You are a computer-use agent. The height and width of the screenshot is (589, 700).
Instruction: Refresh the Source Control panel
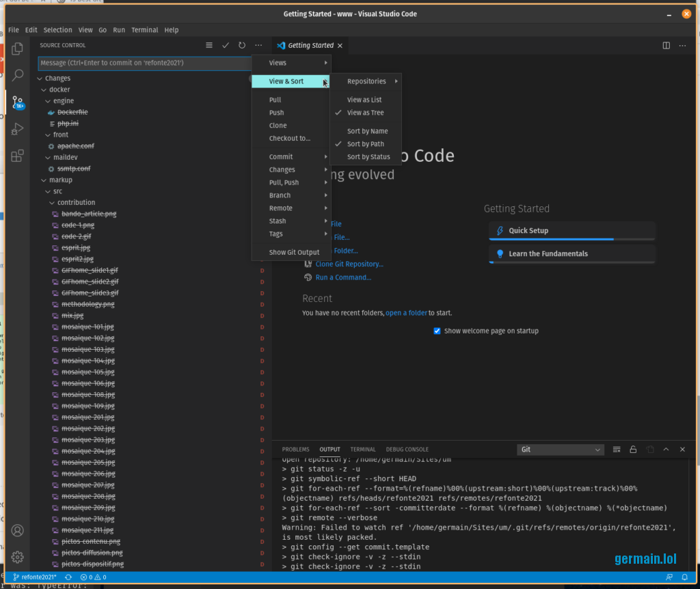242,45
